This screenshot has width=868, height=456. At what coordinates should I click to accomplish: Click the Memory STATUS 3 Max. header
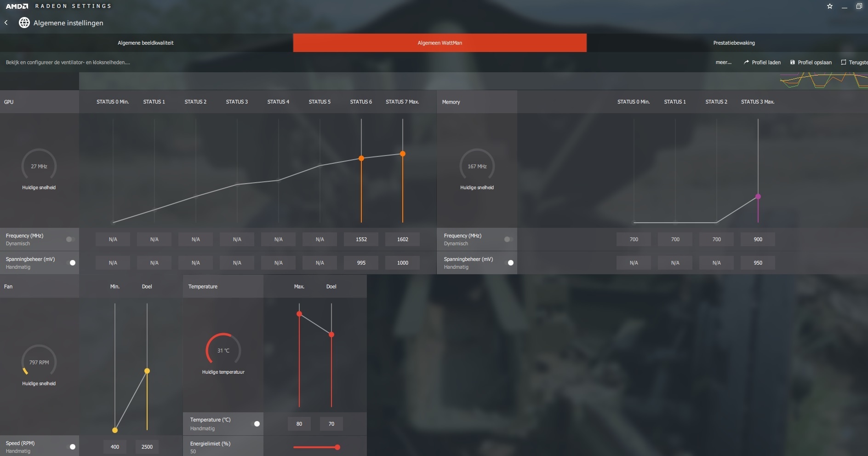point(758,102)
